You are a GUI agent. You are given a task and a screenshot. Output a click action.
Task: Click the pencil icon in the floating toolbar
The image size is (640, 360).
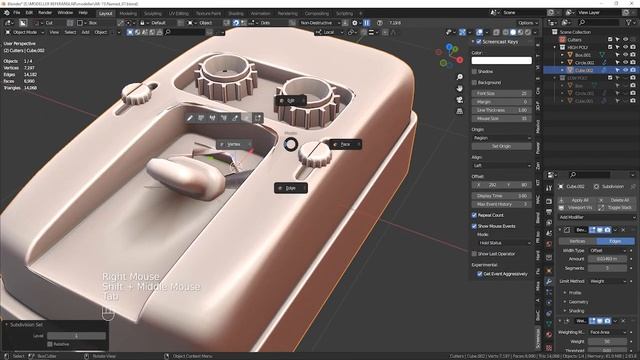(190, 118)
